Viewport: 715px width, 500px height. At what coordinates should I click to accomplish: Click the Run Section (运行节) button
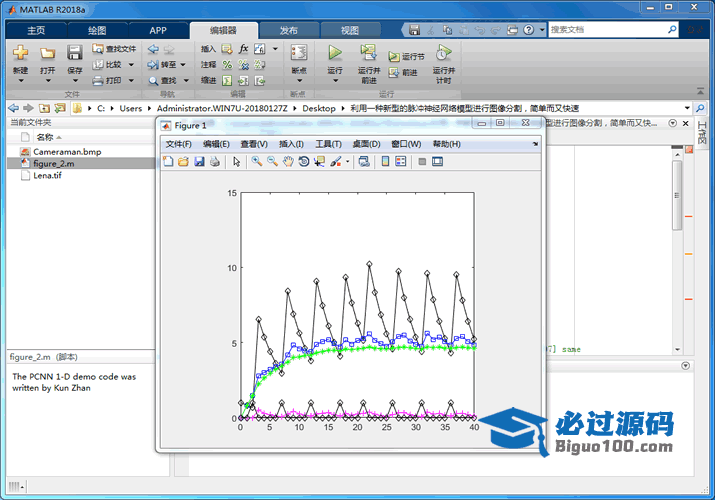click(407, 57)
